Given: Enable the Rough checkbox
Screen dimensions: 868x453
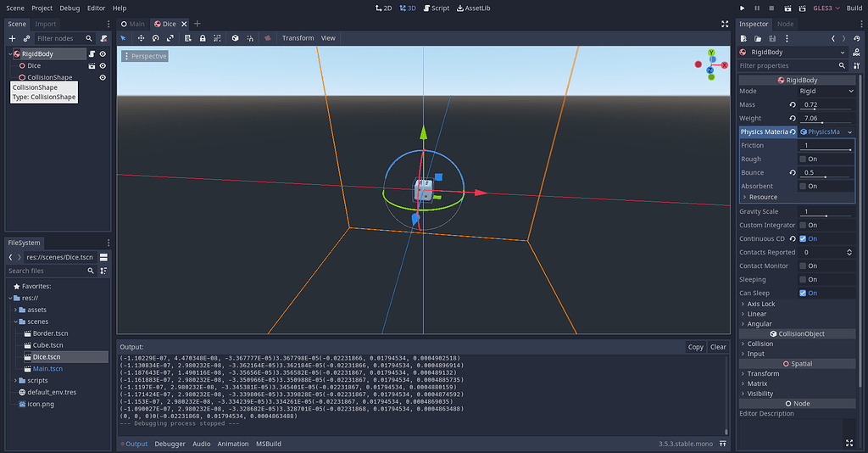Looking at the screenshot, I should point(803,159).
